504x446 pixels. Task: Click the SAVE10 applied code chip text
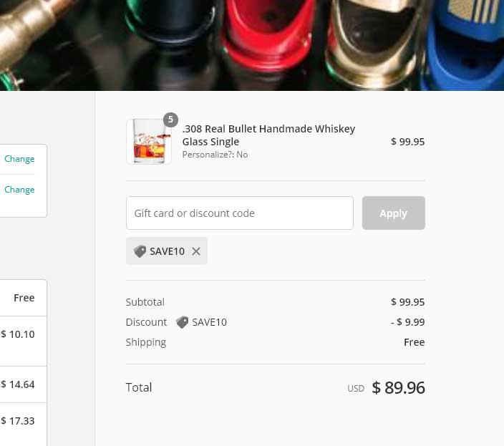click(167, 251)
